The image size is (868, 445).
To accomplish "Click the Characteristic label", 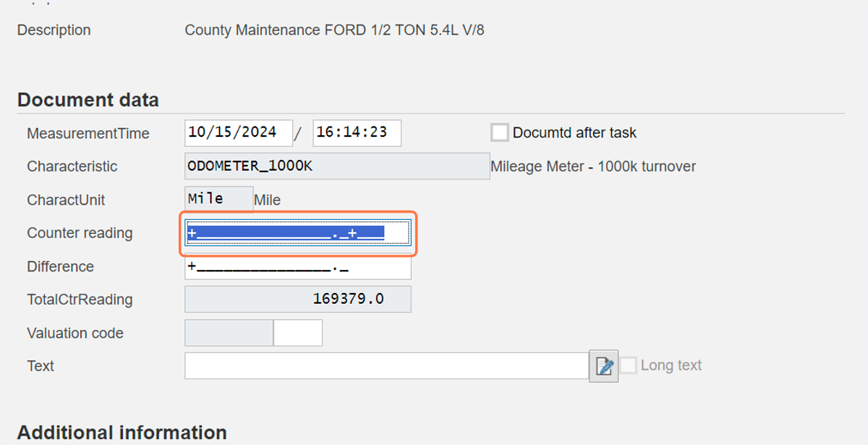I will (x=72, y=166).
